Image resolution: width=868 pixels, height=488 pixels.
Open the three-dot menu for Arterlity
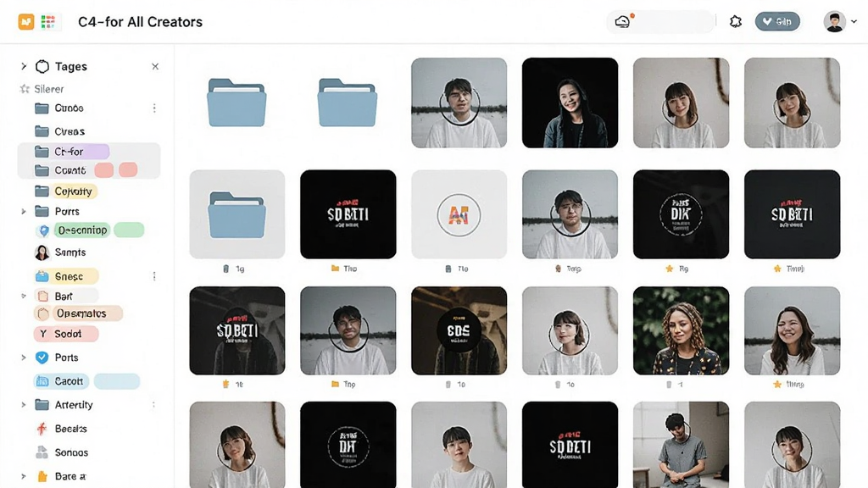pyautogui.click(x=154, y=405)
